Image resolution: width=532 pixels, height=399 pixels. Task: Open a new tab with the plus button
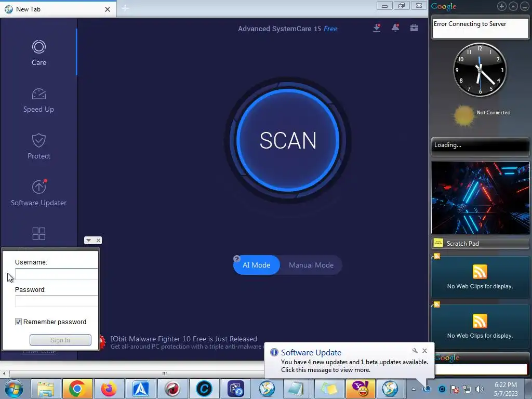(x=125, y=8)
